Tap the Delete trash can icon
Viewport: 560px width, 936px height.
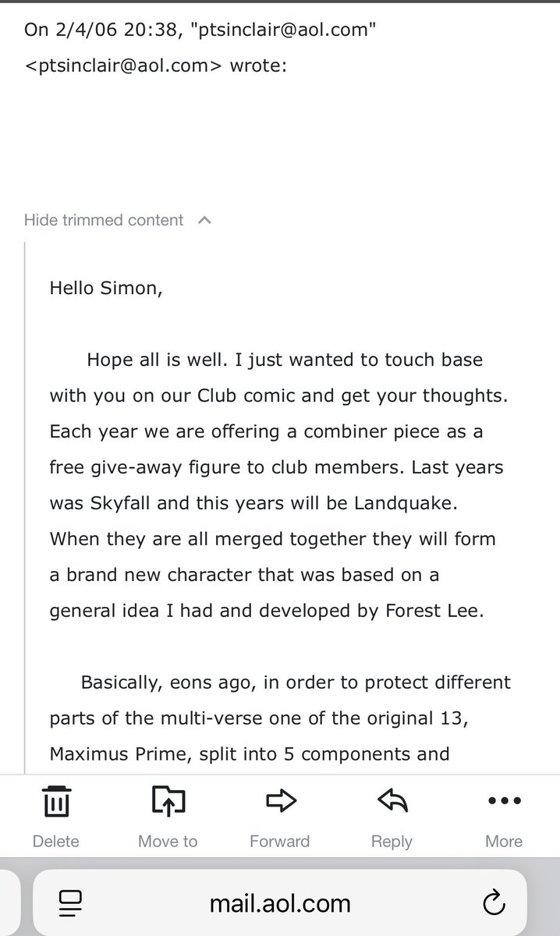[55, 800]
